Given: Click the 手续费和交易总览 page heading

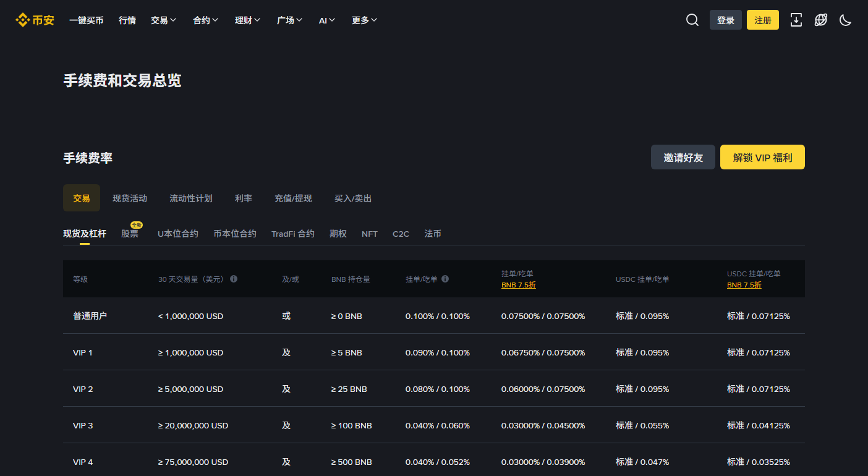Looking at the screenshot, I should [x=122, y=80].
